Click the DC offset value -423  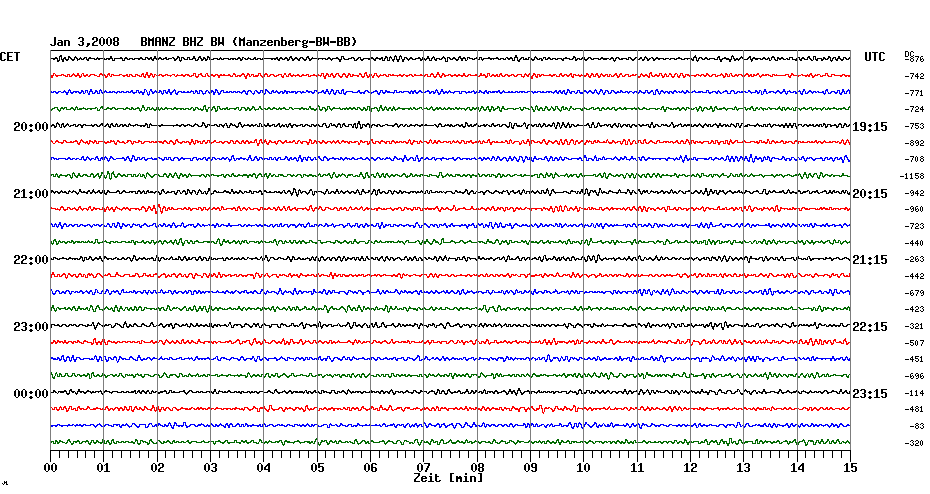914,310
